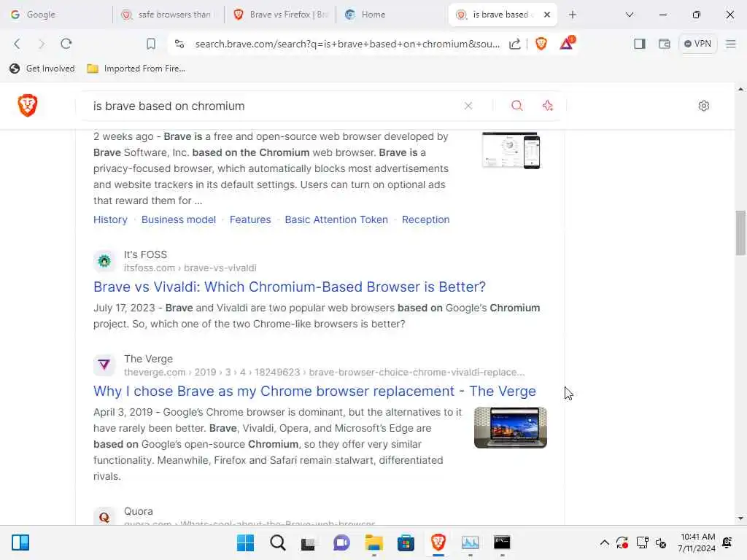Open Microsoft Store from the taskbar

coord(406,542)
